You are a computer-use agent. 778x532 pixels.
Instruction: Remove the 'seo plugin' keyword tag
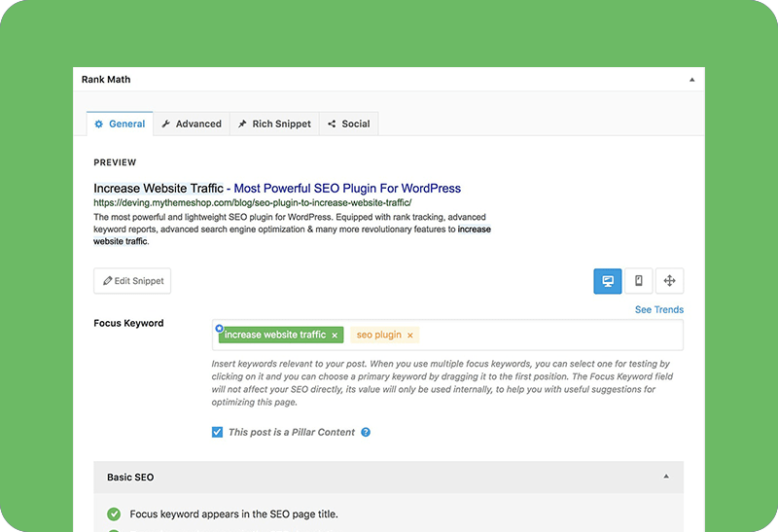[410, 336]
